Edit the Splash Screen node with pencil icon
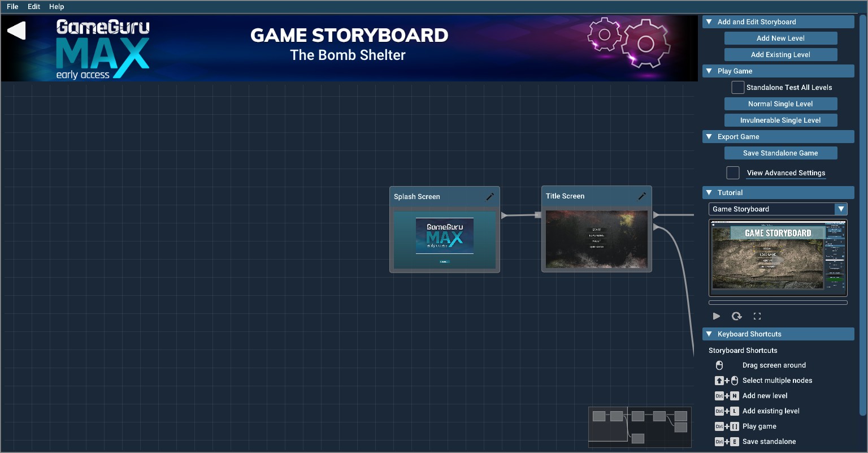 click(x=491, y=196)
